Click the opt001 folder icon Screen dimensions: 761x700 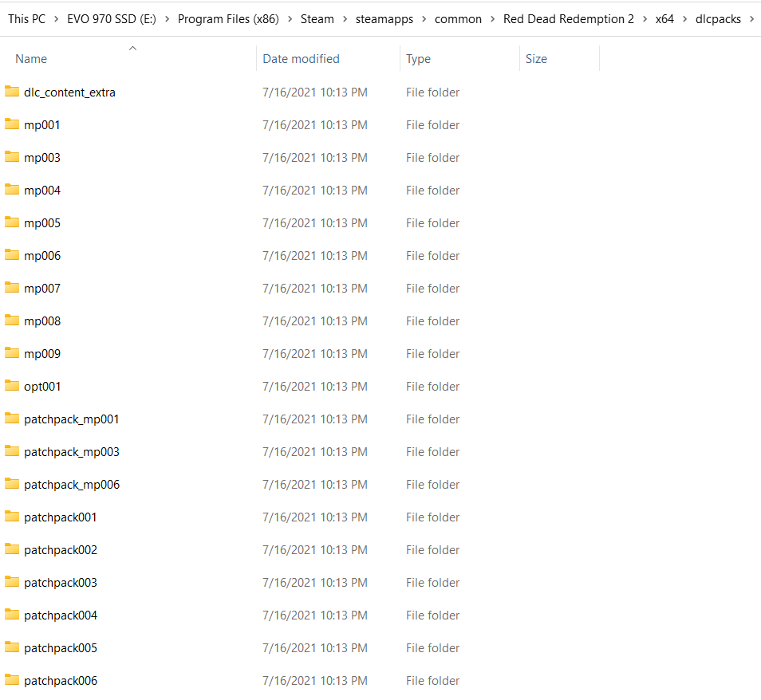coord(12,386)
